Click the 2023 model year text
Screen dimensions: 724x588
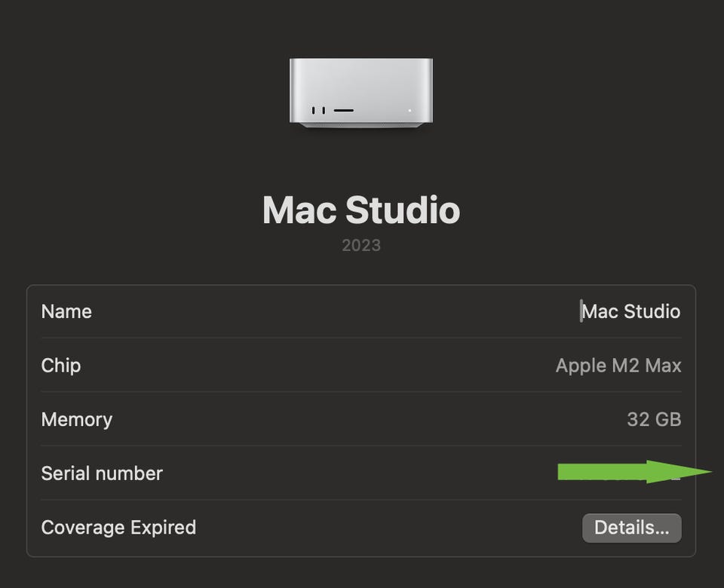361,246
